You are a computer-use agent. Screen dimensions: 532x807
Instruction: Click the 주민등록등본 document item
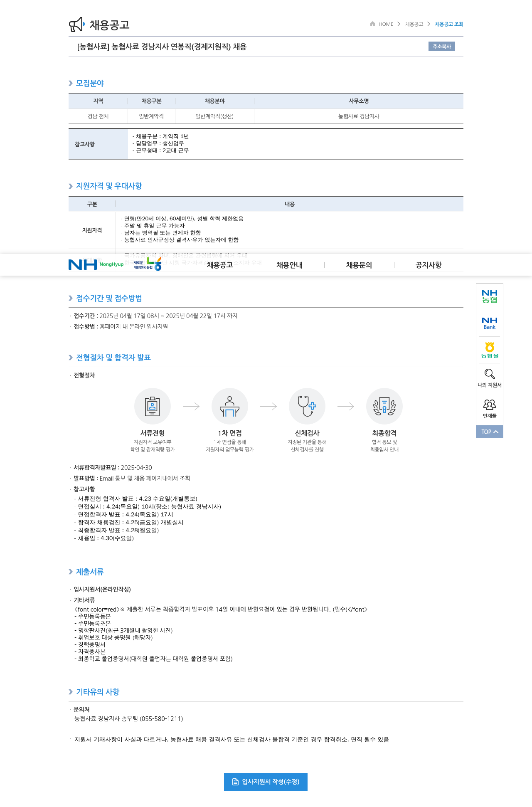[x=93, y=616]
